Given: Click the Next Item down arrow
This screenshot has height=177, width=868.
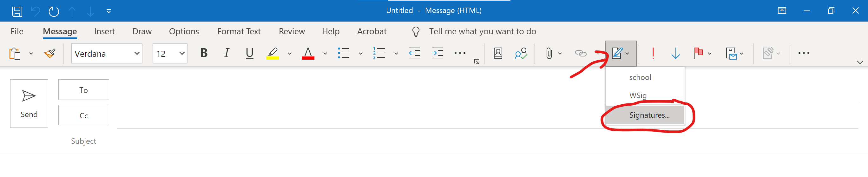Looking at the screenshot, I should click(90, 11).
